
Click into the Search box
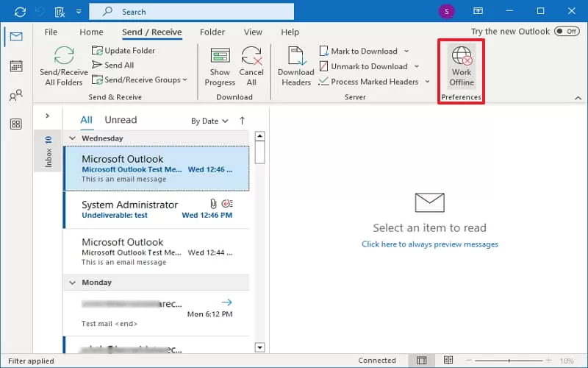[191, 12]
